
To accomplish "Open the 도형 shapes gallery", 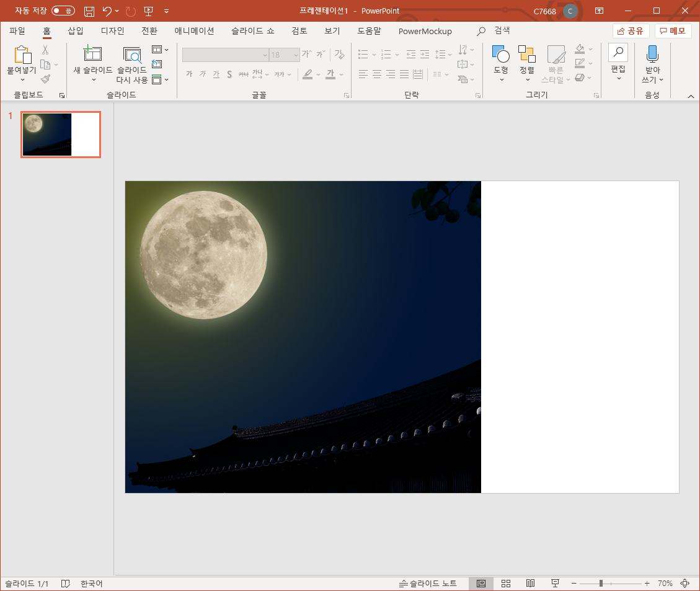I will click(501, 63).
